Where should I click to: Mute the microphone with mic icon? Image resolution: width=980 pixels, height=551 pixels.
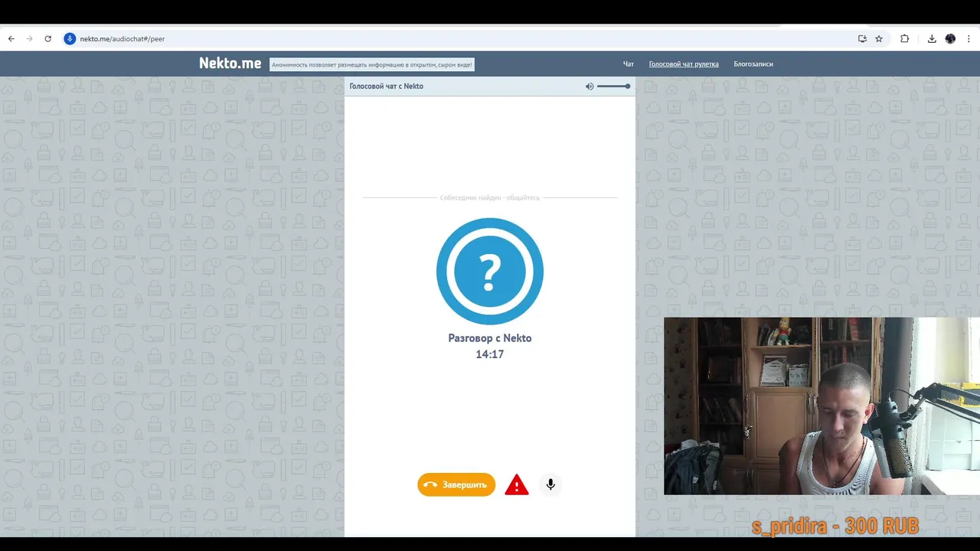pos(550,484)
